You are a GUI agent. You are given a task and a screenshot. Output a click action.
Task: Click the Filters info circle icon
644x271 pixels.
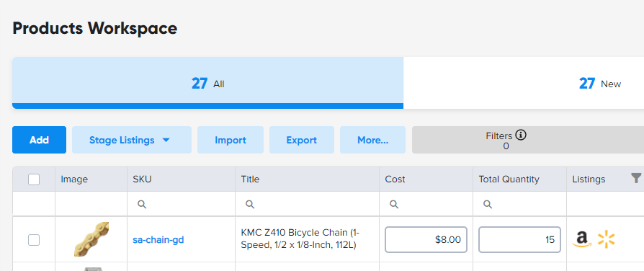521,135
